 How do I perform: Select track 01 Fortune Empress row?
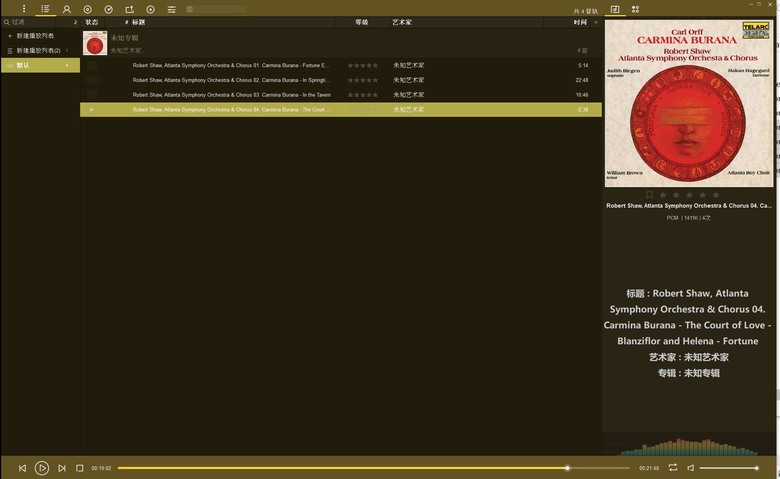tap(341, 65)
